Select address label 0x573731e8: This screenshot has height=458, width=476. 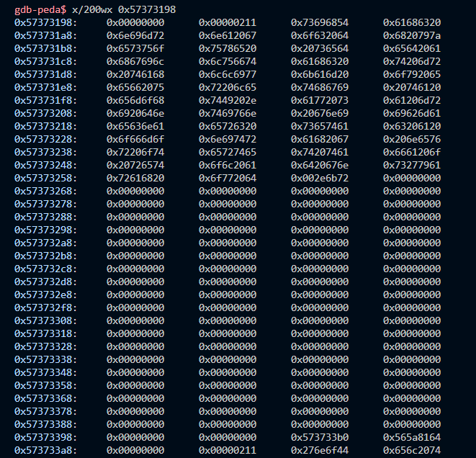tap(45, 87)
